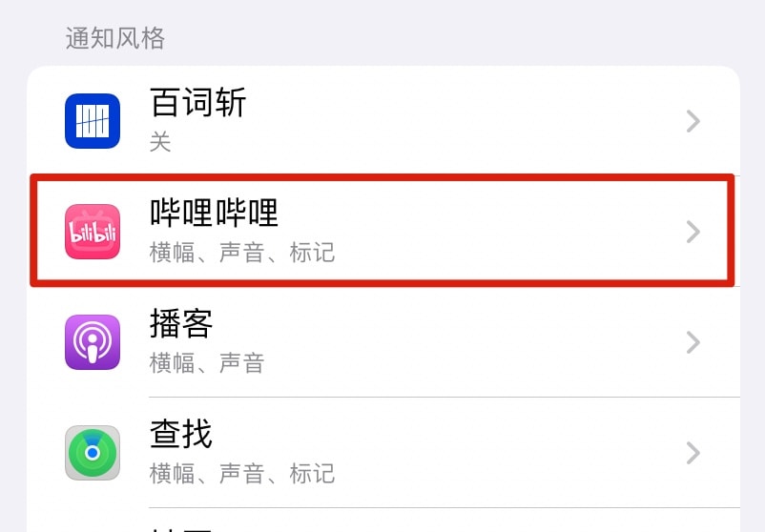Expand 百词斩 notification settings via chevron

(693, 121)
